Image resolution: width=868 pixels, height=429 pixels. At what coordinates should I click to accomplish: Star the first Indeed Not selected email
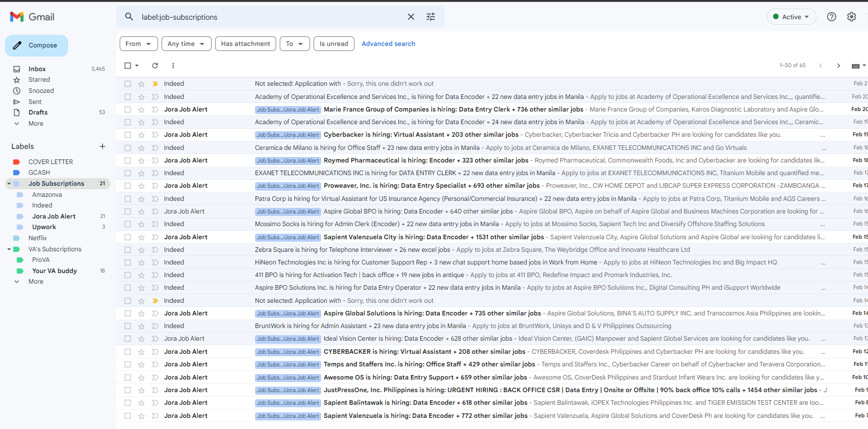[141, 84]
